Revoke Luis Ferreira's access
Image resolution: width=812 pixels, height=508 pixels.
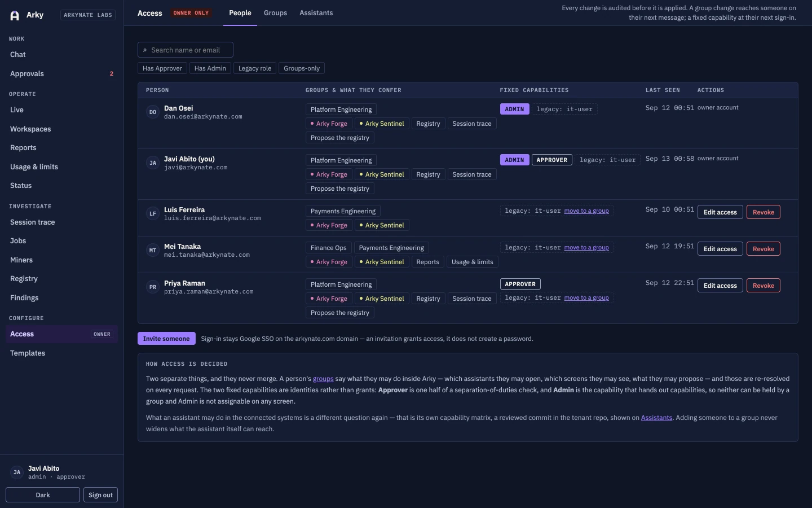[764, 212]
